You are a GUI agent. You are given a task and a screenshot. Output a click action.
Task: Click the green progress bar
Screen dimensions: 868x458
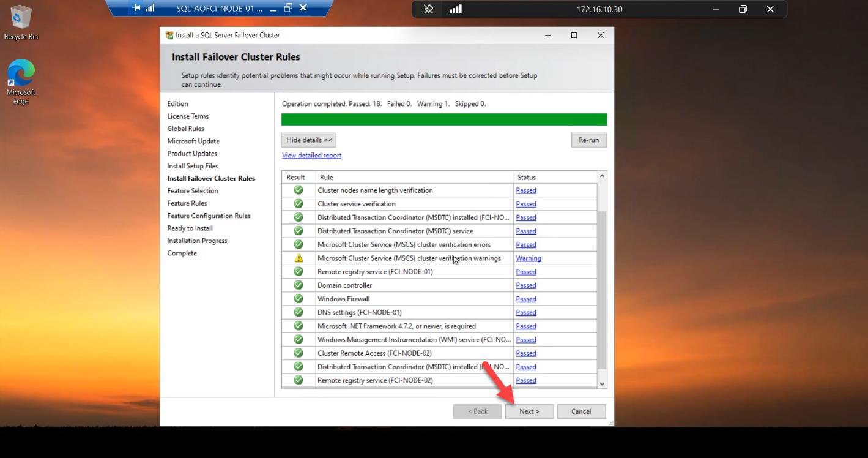pyautogui.click(x=444, y=119)
